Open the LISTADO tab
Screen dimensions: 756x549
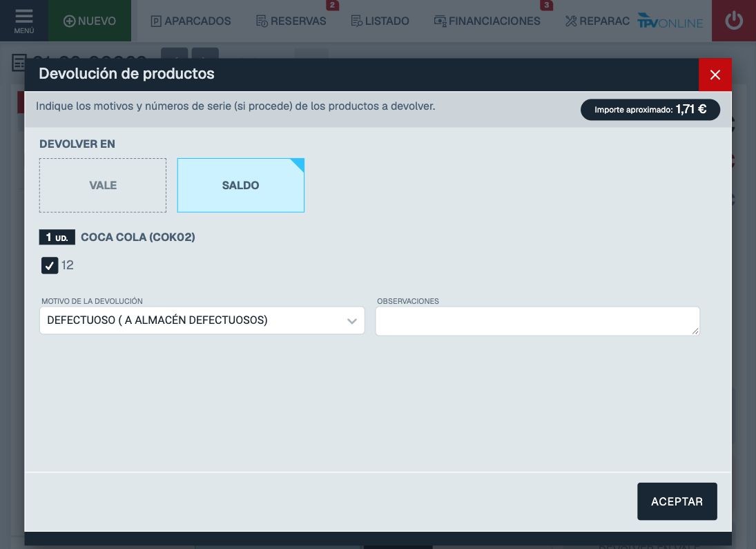coord(380,21)
